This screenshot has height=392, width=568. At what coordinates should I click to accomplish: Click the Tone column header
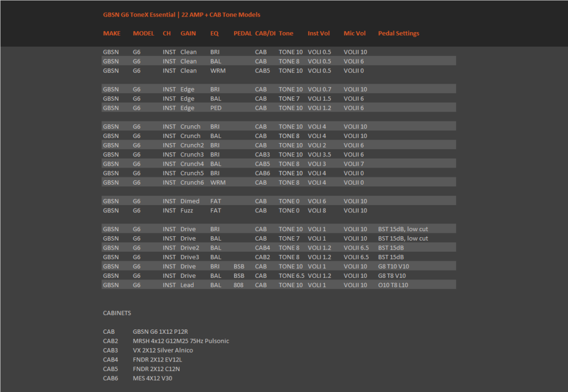(x=286, y=33)
